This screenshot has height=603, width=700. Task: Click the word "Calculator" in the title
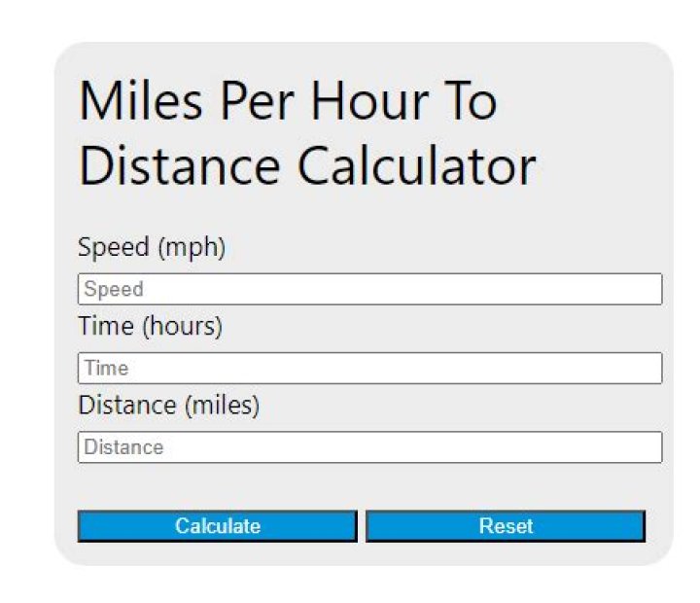click(416, 165)
